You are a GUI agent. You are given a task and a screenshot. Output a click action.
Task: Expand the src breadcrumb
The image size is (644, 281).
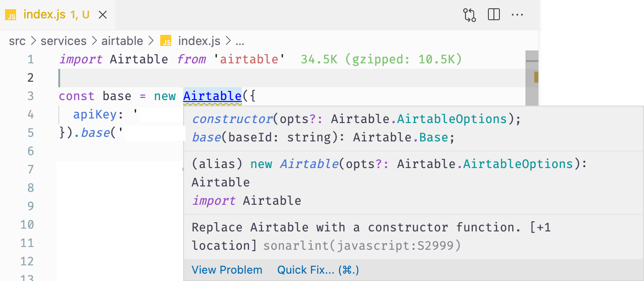pyautogui.click(x=17, y=40)
